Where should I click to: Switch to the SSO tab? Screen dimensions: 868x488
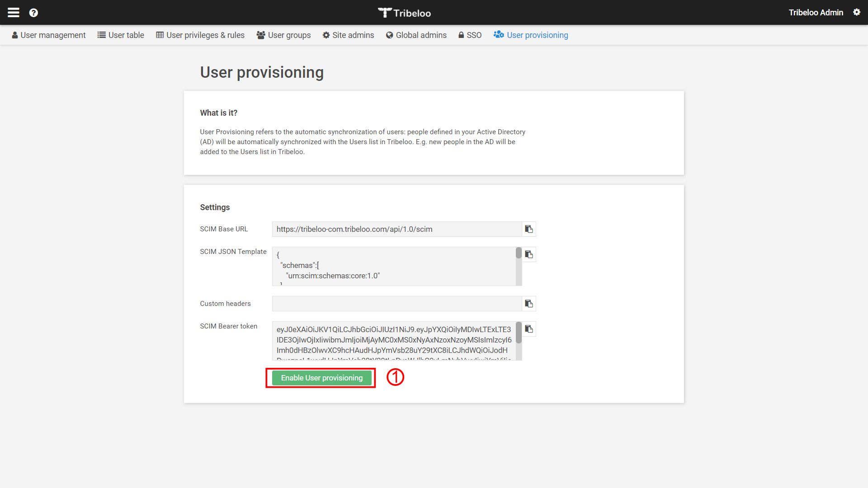[x=470, y=35]
